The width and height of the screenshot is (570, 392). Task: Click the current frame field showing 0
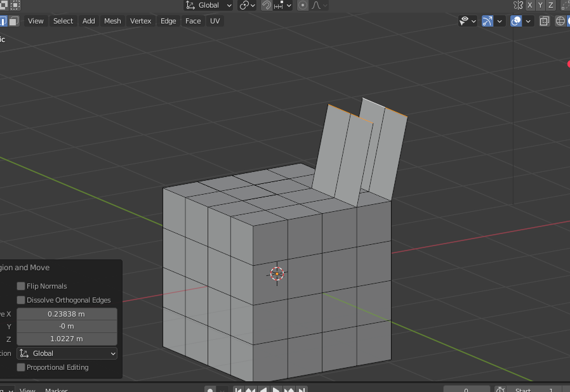point(467,390)
